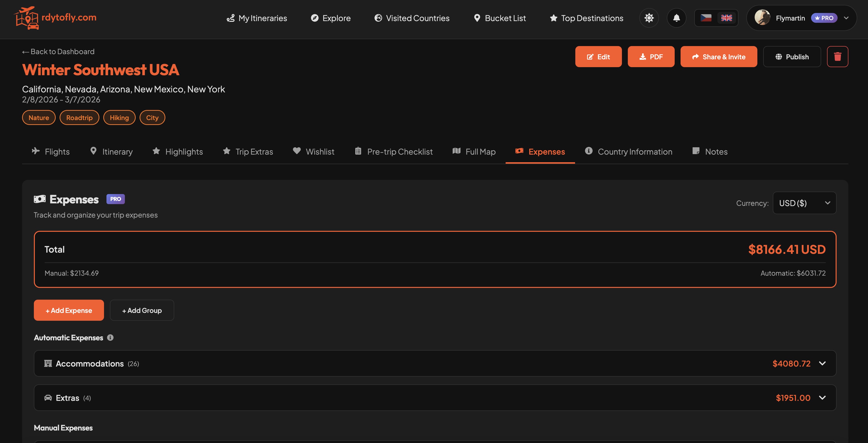The height and width of the screenshot is (443, 868).
Task: Open the Automatic Expenses info tooltip
Action: (110, 338)
